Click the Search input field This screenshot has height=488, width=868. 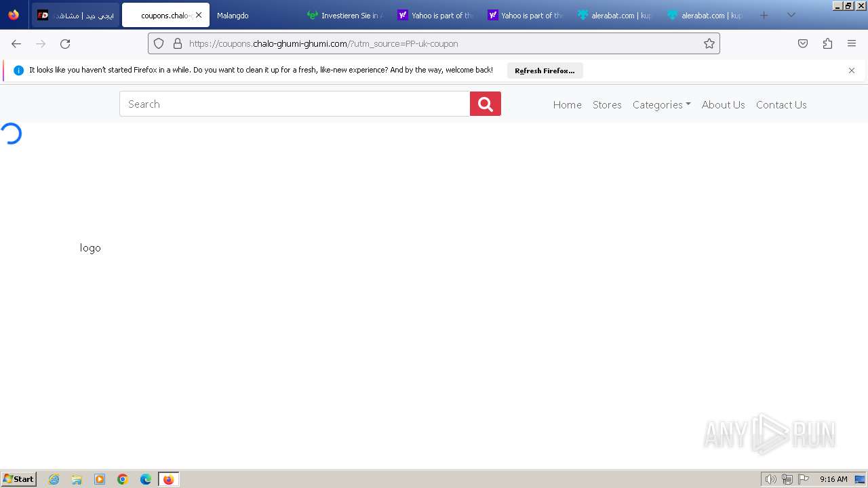tap(295, 104)
